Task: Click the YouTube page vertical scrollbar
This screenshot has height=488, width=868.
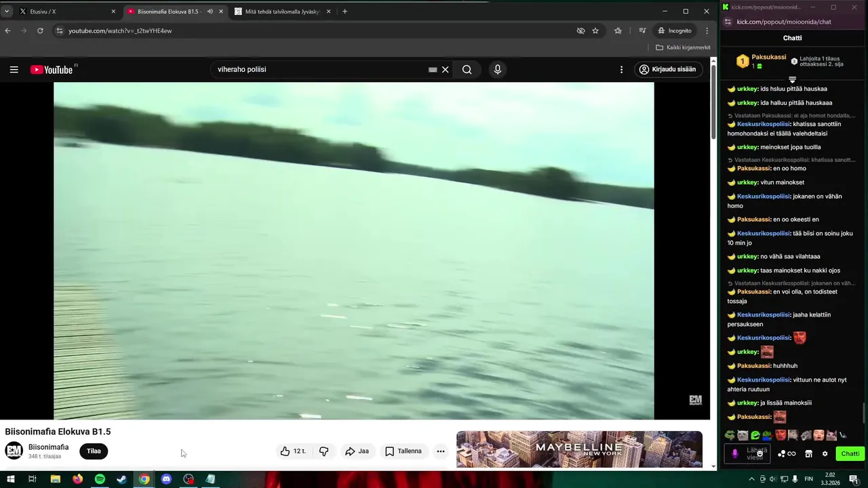Action: [x=713, y=102]
